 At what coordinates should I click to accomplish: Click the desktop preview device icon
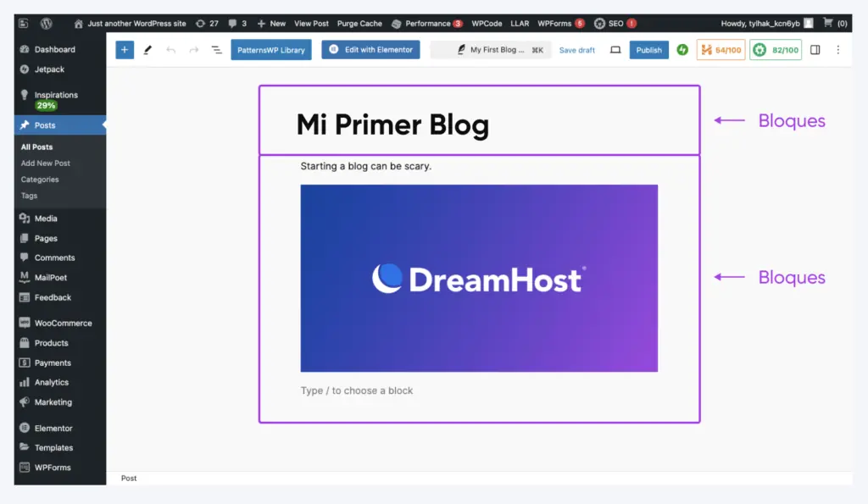click(x=615, y=50)
